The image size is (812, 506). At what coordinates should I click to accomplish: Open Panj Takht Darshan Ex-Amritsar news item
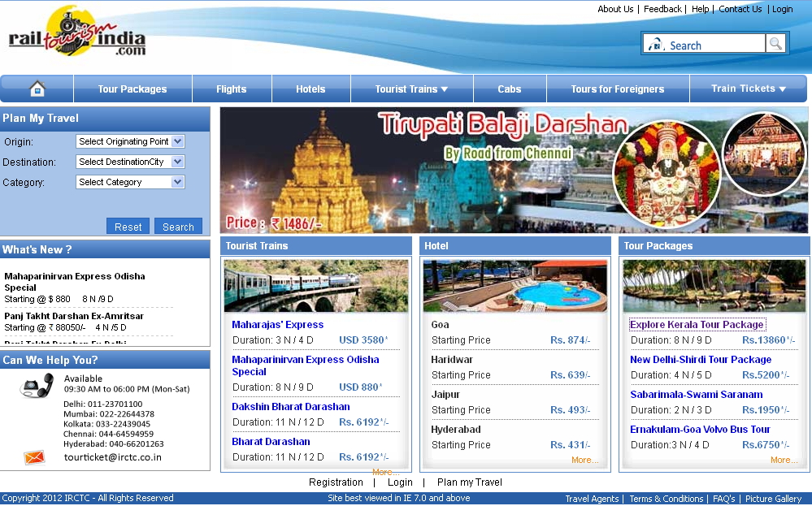pos(73,316)
